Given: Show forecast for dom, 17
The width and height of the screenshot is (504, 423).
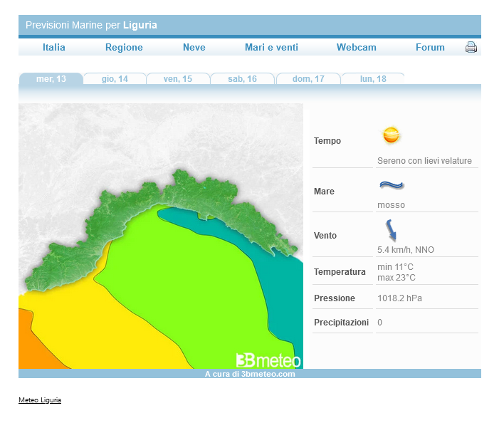Looking at the screenshot, I should tap(308, 79).
